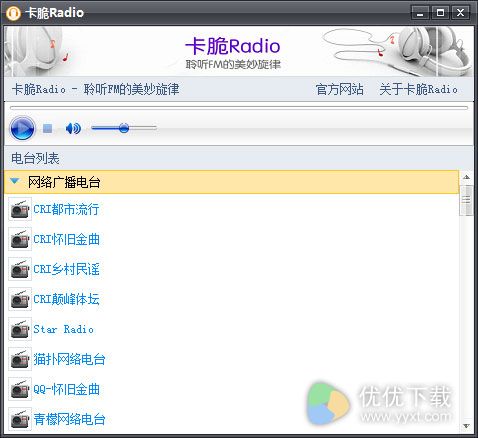Viewport: 478px width, 438px height.
Task: Click the radio icon beside 猫扑网络电台
Action: pos(20,359)
